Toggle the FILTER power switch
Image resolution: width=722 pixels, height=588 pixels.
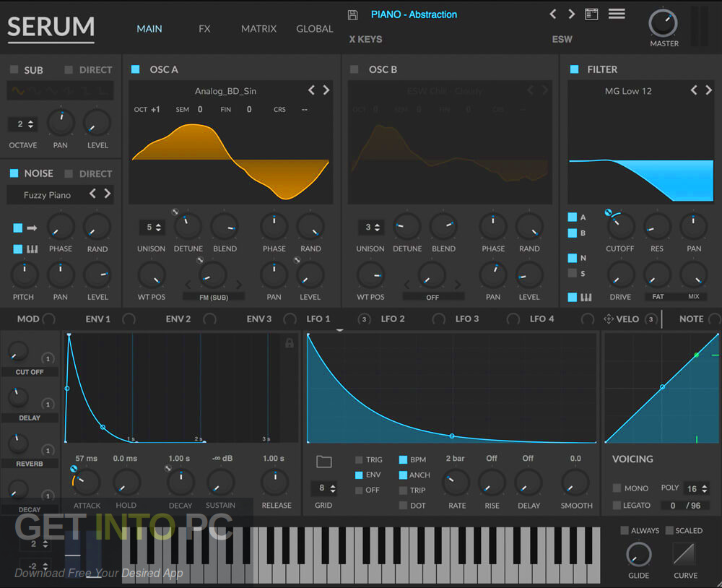tap(574, 69)
